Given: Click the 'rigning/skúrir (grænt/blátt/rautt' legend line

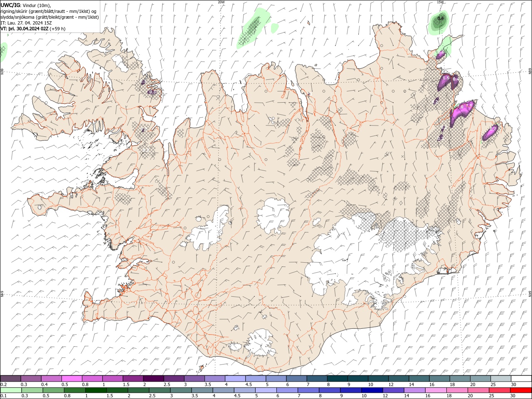Looking at the screenshot, I should pyautogui.click(x=49, y=11).
